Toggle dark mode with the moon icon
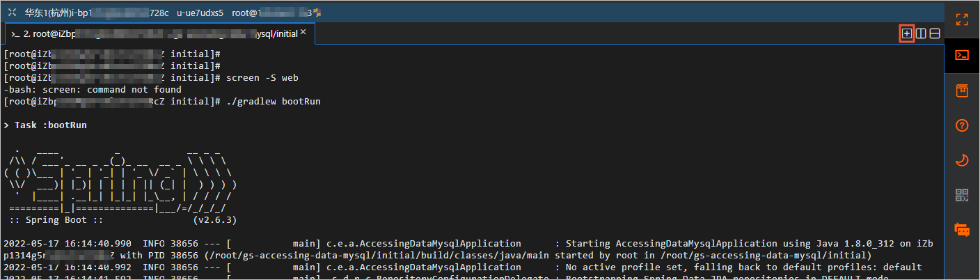 pos(962,160)
